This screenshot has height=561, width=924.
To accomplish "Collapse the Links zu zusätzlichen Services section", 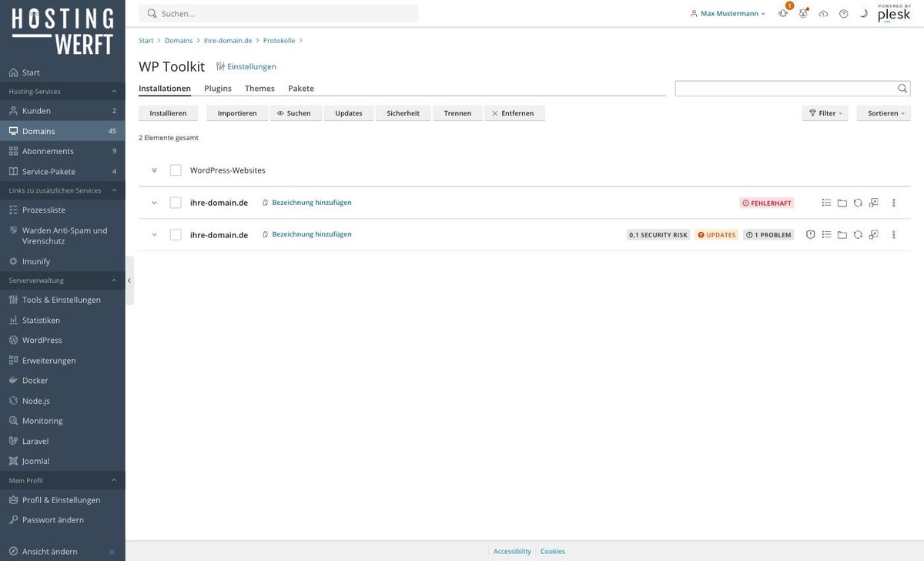I will [x=114, y=190].
